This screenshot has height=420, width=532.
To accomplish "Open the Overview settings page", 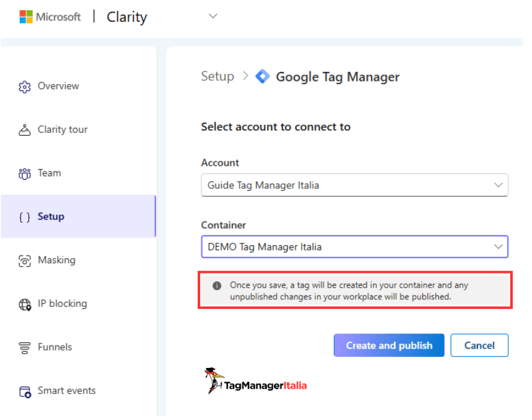I will pyautogui.click(x=58, y=86).
